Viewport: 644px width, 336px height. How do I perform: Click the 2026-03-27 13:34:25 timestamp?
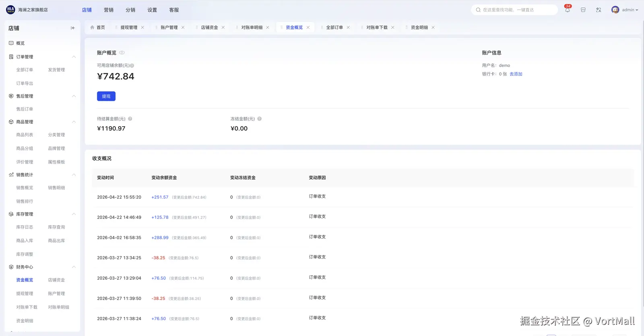(x=119, y=258)
